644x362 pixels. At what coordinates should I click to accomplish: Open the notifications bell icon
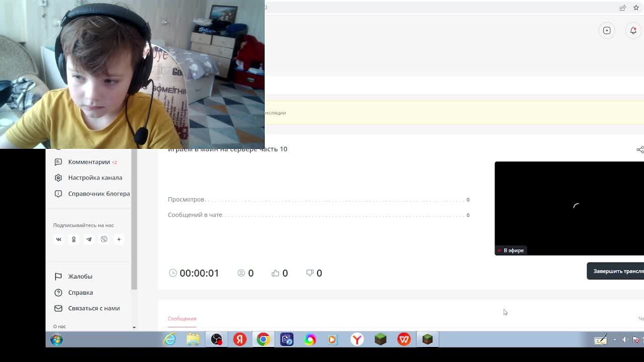point(633,31)
